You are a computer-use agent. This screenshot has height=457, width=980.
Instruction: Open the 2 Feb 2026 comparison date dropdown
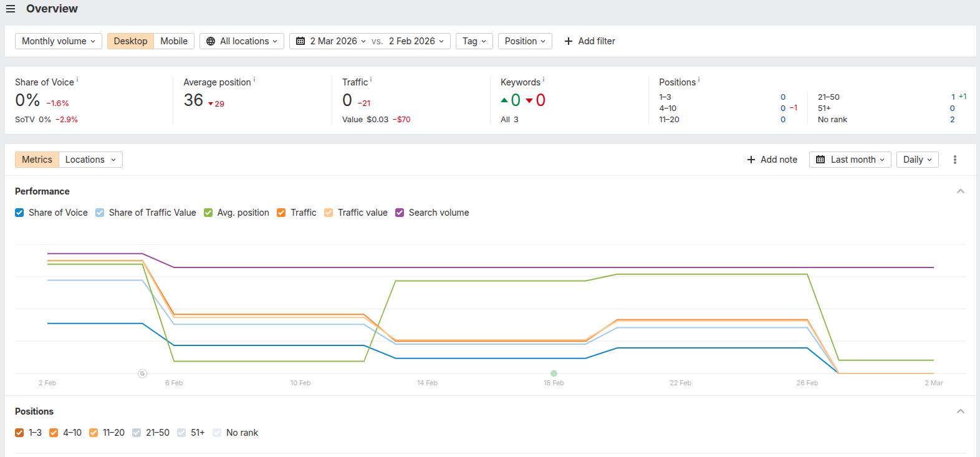(x=416, y=41)
